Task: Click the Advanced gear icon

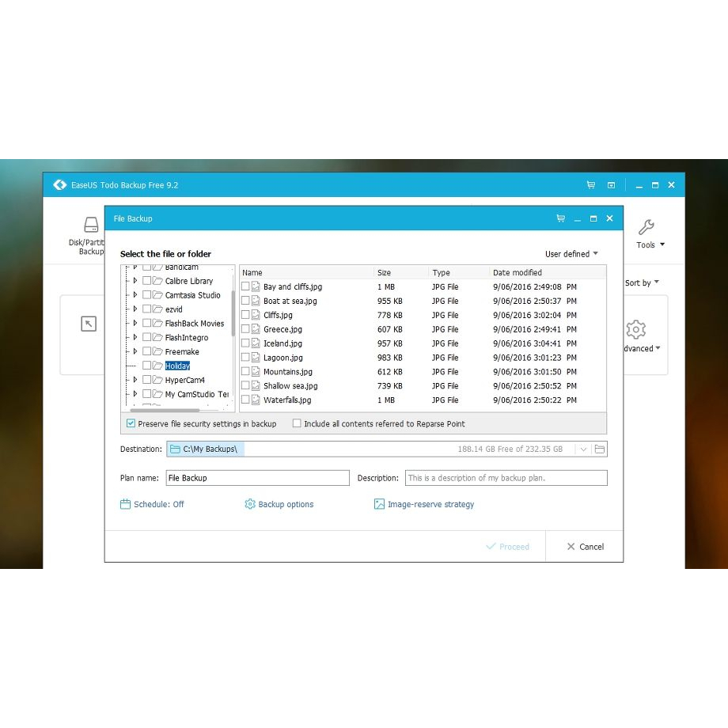Action: tap(635, 329)
